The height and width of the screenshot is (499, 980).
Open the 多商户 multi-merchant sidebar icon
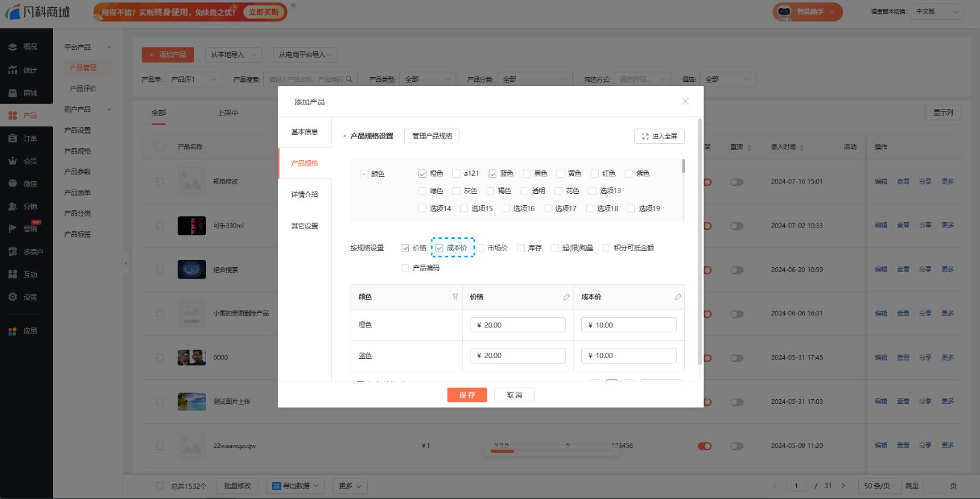point(13,252)
